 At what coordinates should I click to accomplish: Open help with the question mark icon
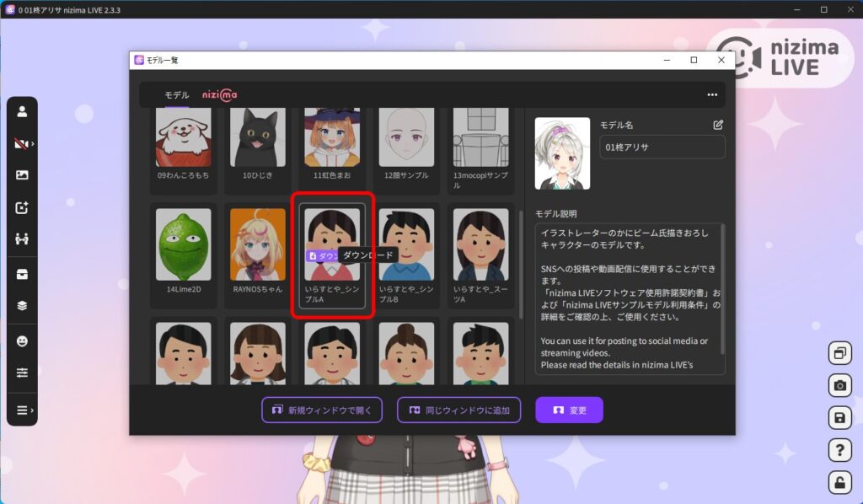coord(839,451)
